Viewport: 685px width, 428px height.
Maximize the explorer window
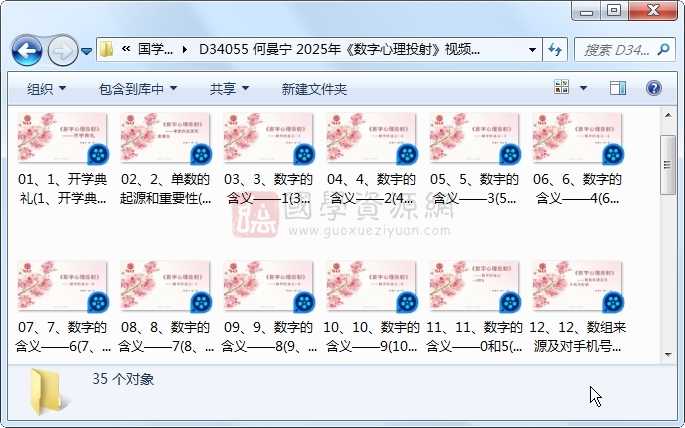(614, 11)
